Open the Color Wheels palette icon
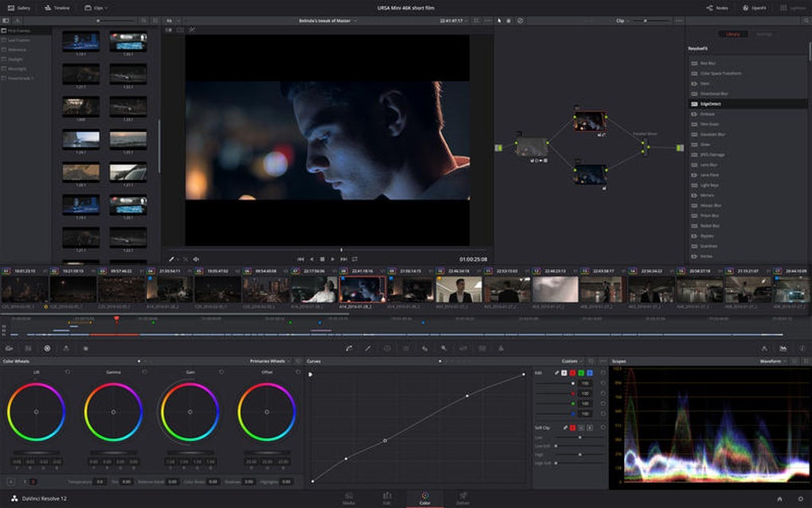812x508 pixels. pos(48,348)
